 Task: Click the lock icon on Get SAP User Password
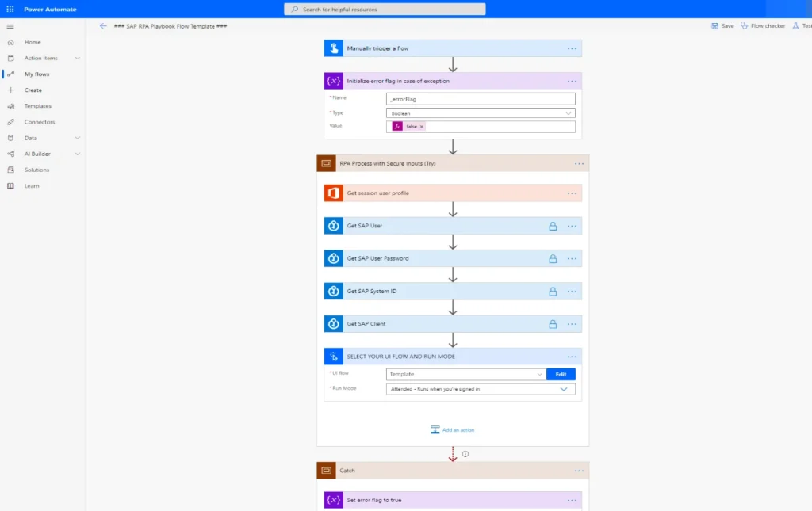coord(553,258)
